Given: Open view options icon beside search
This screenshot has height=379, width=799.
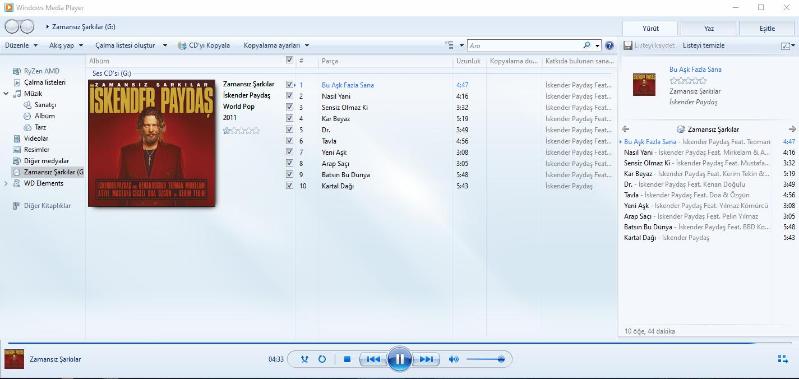Looking at the screenshot, I should pyautogui.click(x=449, y=45).
